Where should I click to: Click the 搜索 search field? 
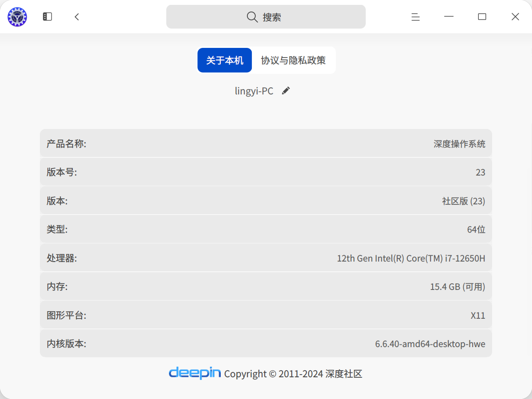click(266, 17)
